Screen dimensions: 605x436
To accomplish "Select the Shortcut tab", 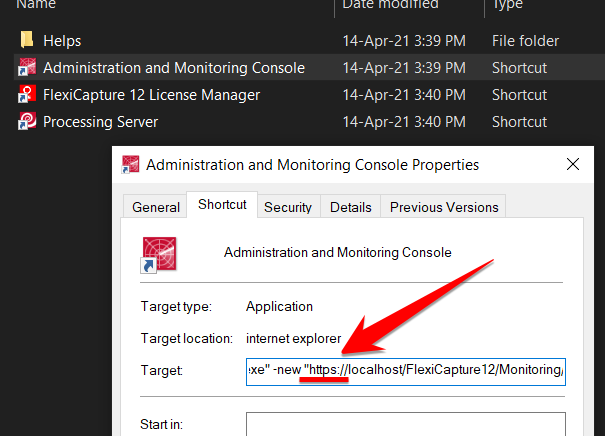I will pos(222,204).
